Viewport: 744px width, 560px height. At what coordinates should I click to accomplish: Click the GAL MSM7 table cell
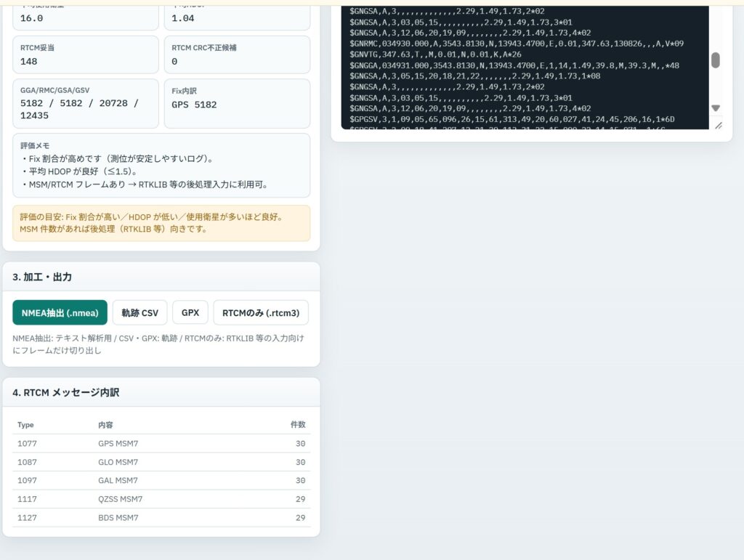pyautogui.click(x=118, y=480)
